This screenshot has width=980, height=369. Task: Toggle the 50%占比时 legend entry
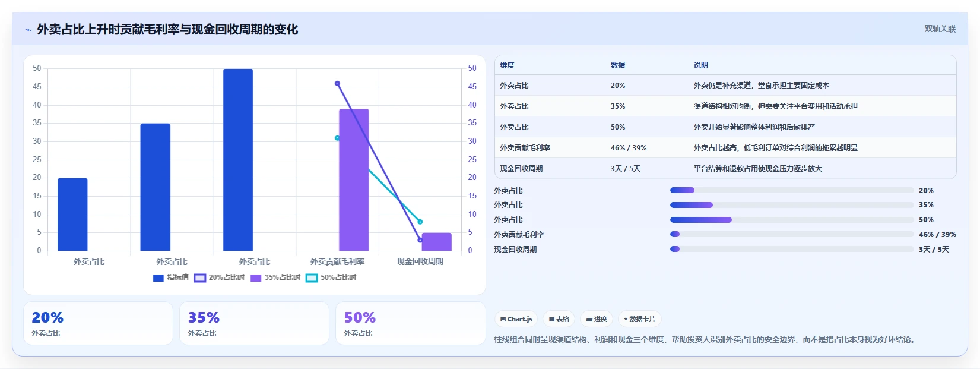click(331, 277)
